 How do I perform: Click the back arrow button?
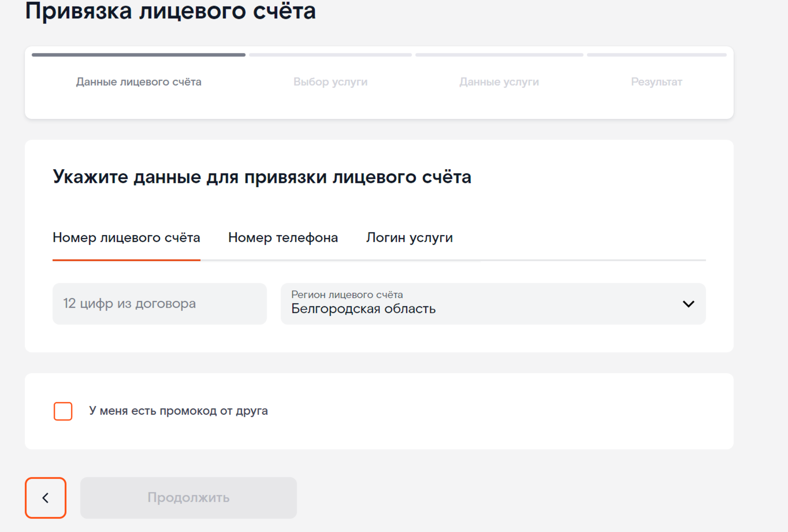(x=45, y=498)
